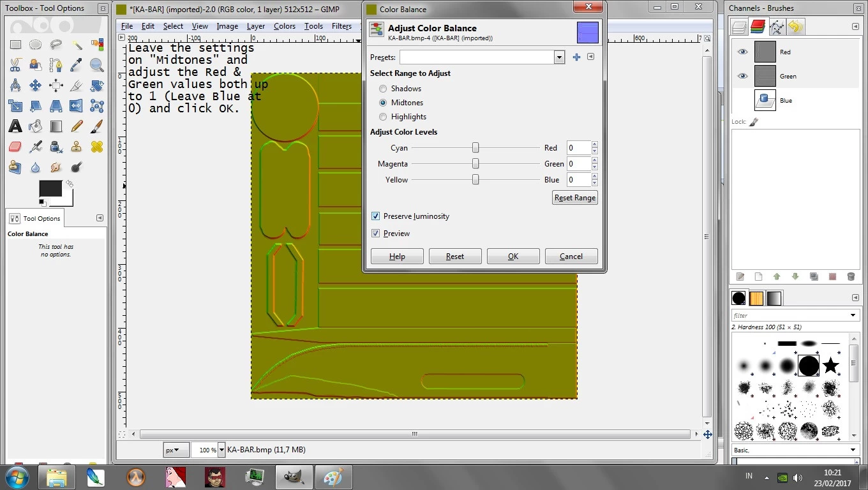The width and height of the screenshot is (868, 490).
Task: Click the Magenta-Green slider handle
Action: pyautogui.click(x=475, y=163)
